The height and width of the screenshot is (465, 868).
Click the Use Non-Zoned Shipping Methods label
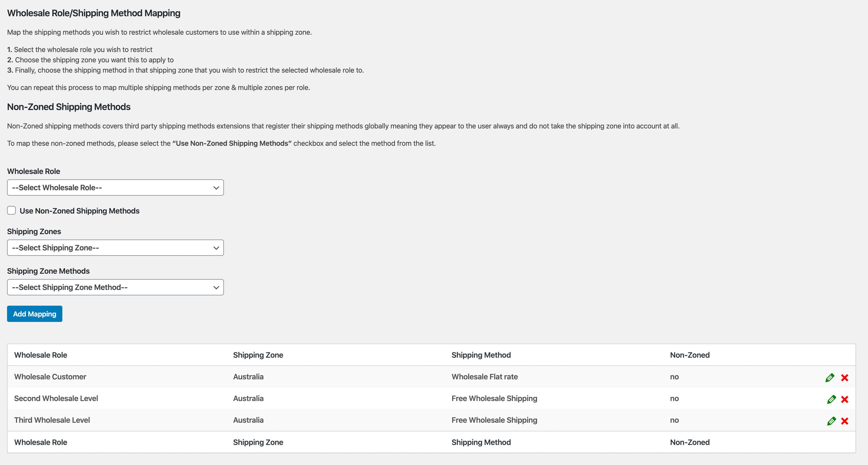pyautogui.click(x=79, y=211)
